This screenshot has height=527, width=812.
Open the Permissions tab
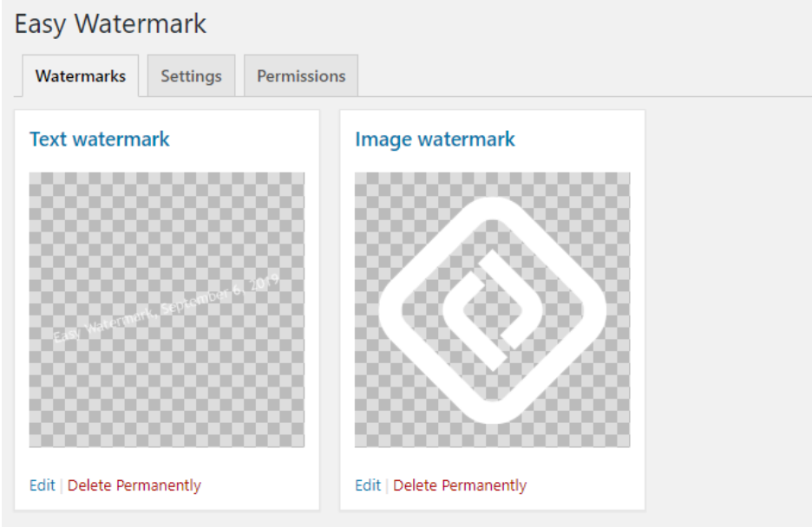tap(300, 76)
